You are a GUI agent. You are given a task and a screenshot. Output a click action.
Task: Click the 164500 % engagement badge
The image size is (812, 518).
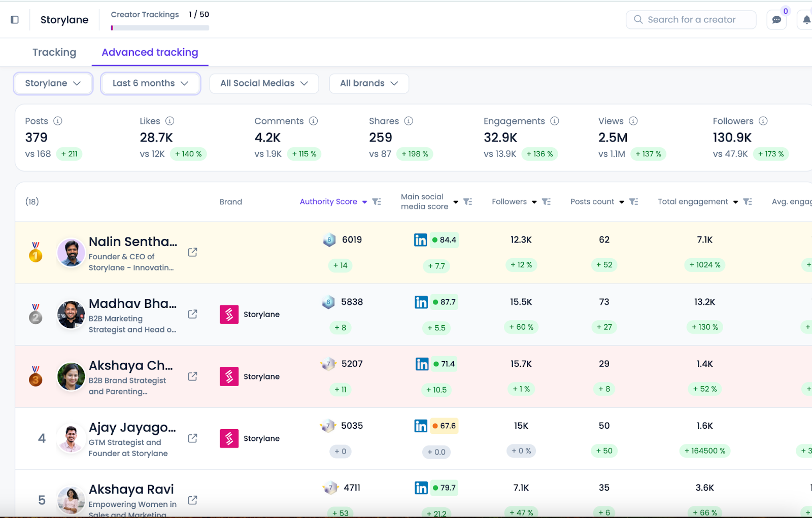pyautogui.click(x=705, y=451)
